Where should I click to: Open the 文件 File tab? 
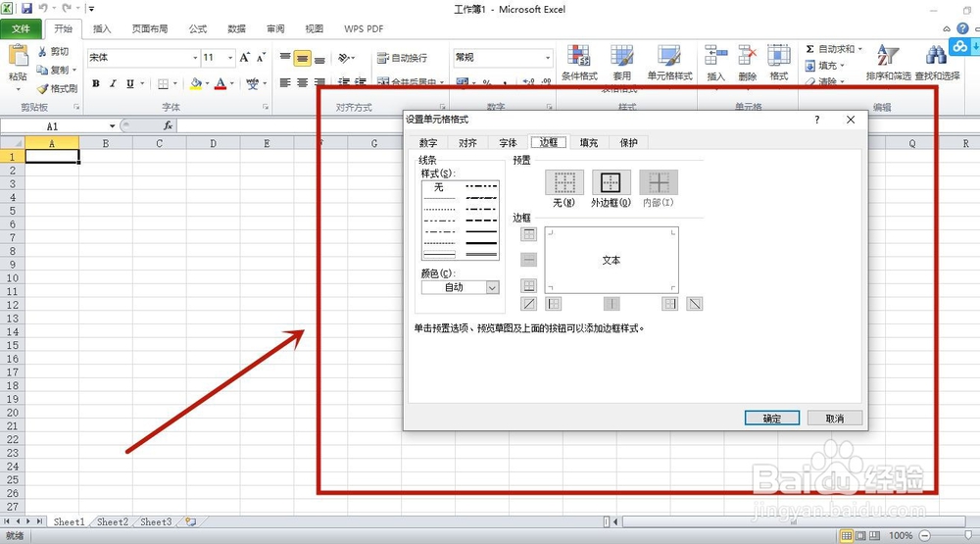point(21,28)
